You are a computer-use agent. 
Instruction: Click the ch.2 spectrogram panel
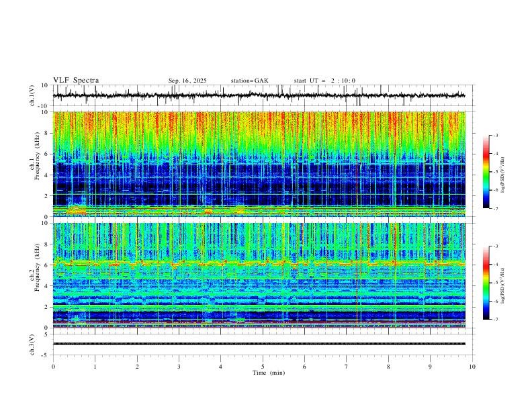(259, 275)
